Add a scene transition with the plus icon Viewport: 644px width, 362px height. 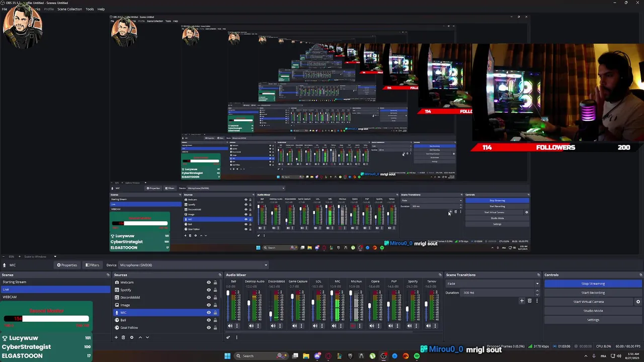(522, 301)
